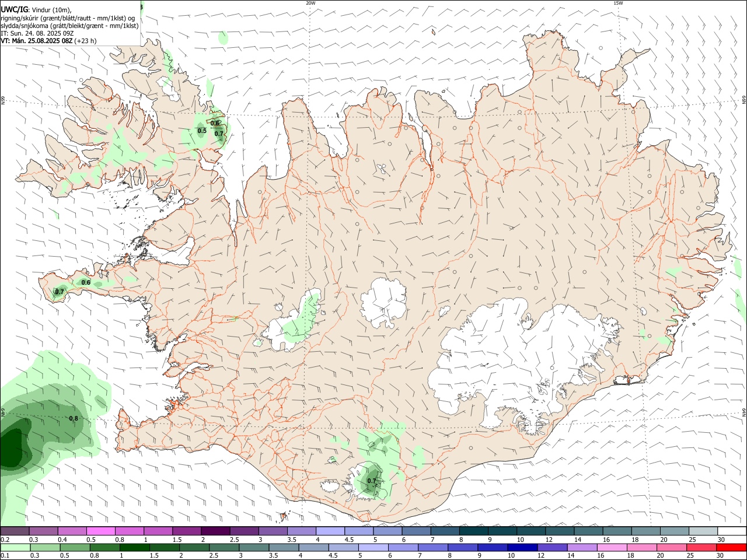This screenshot has width=747, height=560.
Task: Click the 0.7 value at Snæfellsnes peninsula tip
Action: pos(60,292)
